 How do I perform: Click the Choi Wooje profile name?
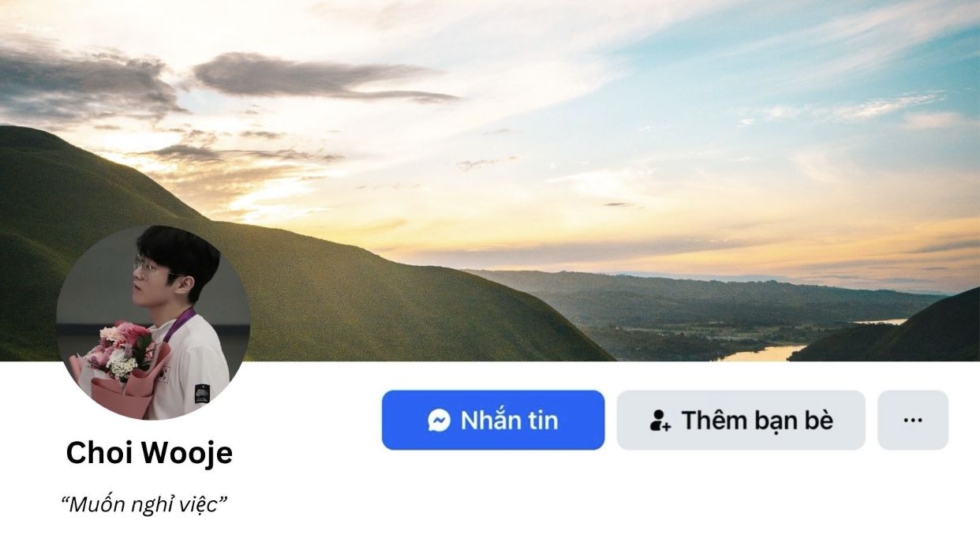click(x=149, y=454)
